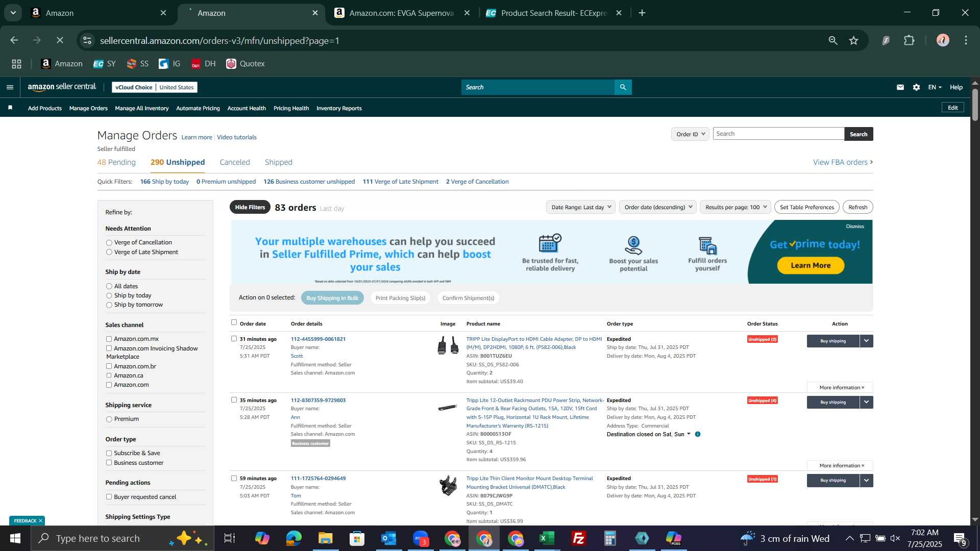The height and width of the screenshot is (551, 980).
Task: Click the Refresh button
Action: [x=857, y=207]
